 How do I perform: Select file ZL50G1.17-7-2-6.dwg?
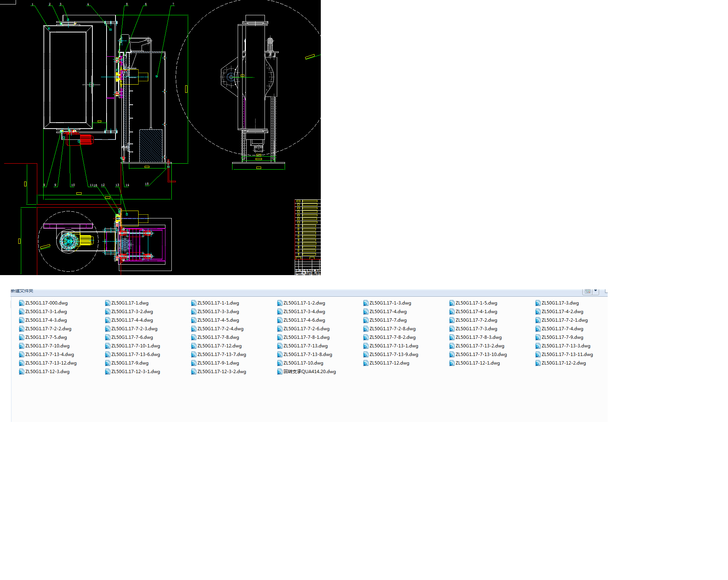[x=306, y=329]
